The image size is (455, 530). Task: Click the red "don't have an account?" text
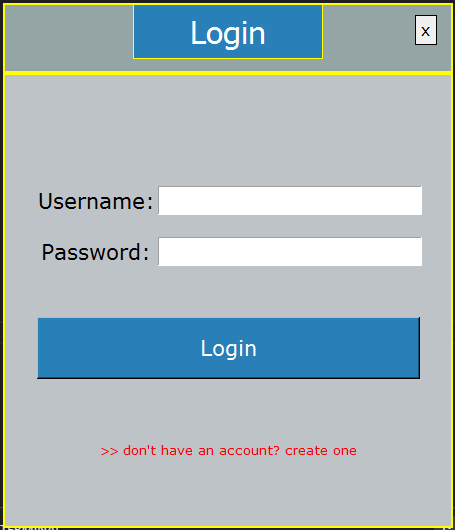point(201,451)
